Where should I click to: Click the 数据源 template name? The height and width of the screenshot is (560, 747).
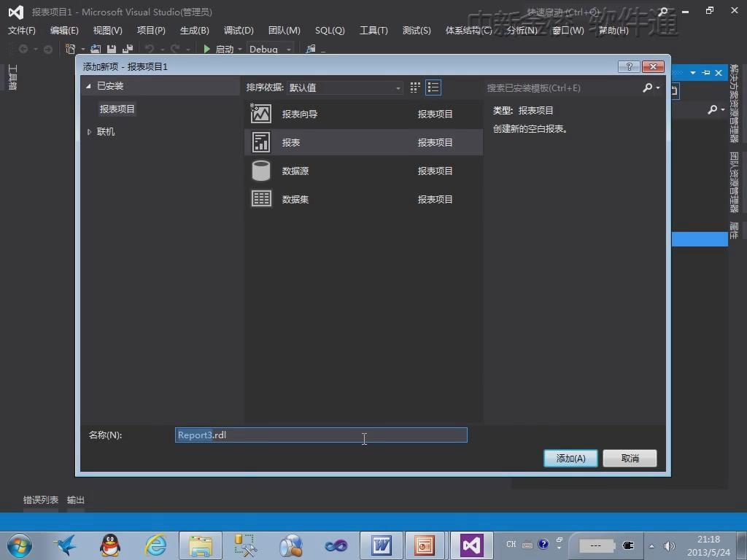click(295, 171)
